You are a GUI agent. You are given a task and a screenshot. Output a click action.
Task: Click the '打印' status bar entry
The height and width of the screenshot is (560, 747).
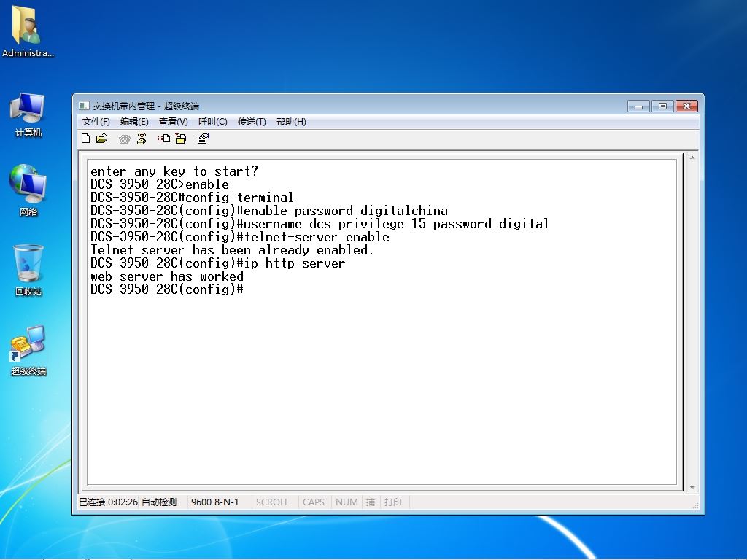click(x=393, y=502)
